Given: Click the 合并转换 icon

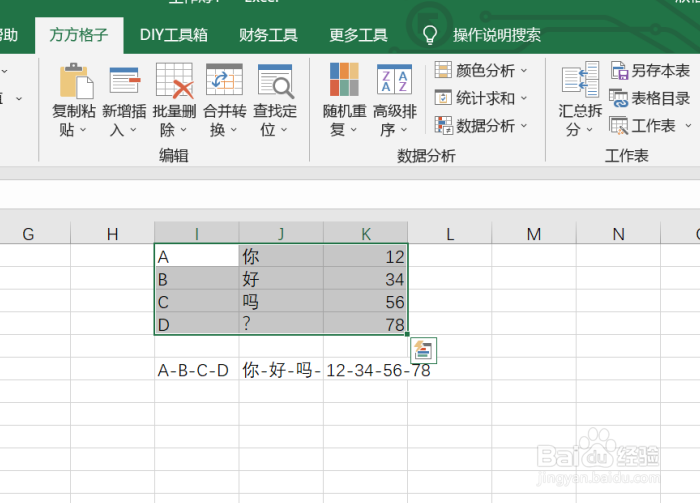Looking at the screenshot, I should click(225, 80).
